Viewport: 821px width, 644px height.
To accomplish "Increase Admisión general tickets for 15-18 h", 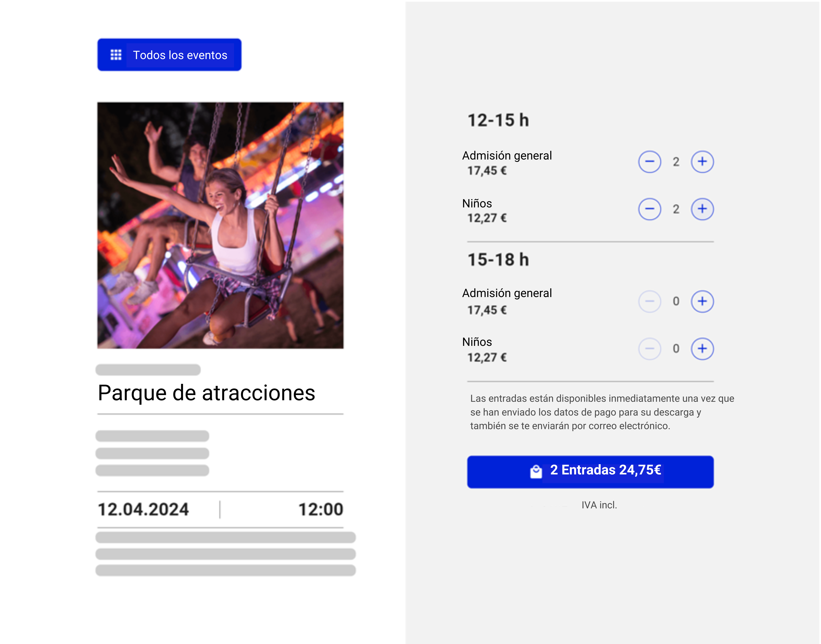I will pyautogui.click(x=702, y=301).
